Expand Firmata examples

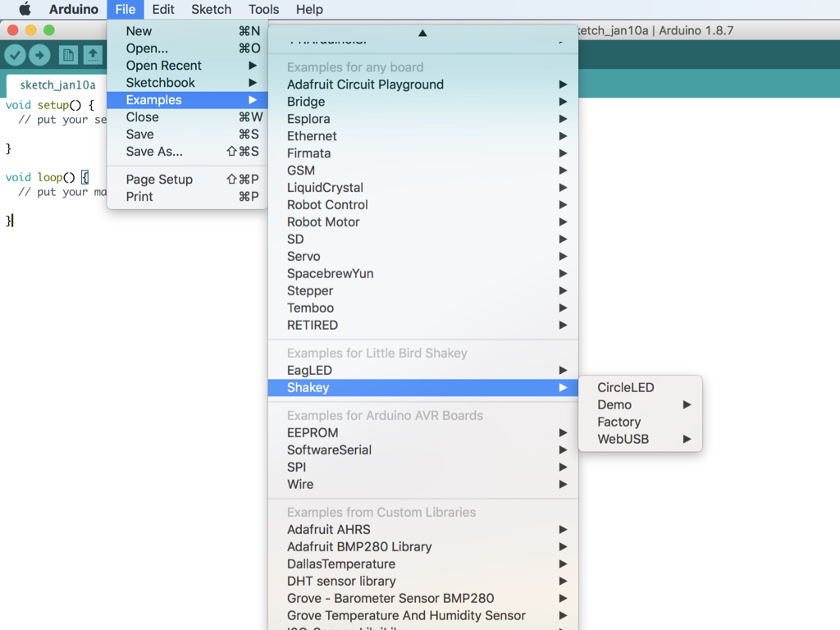[x=422, y=153]
